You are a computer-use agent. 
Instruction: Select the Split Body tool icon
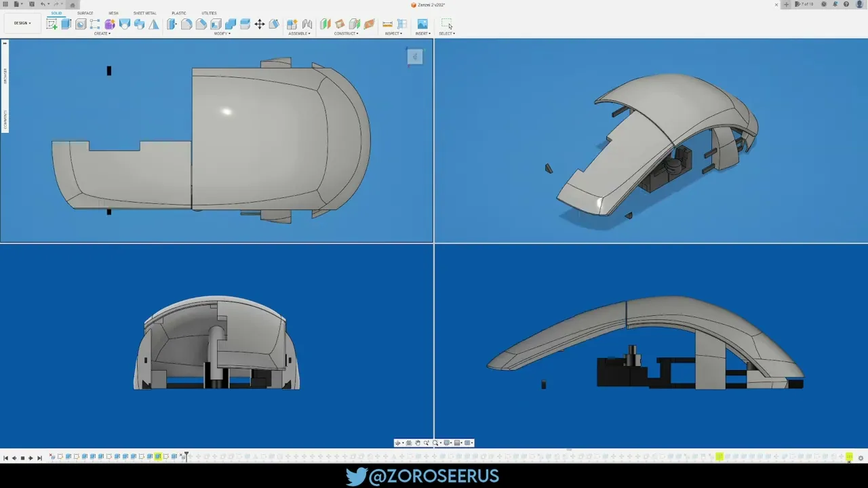pos(274,24)
